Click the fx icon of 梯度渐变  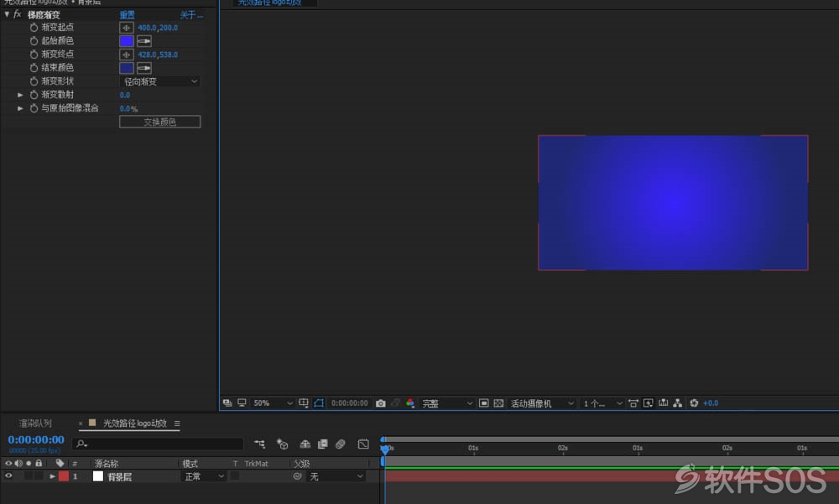pyautogui.click(x=17, y=14)
